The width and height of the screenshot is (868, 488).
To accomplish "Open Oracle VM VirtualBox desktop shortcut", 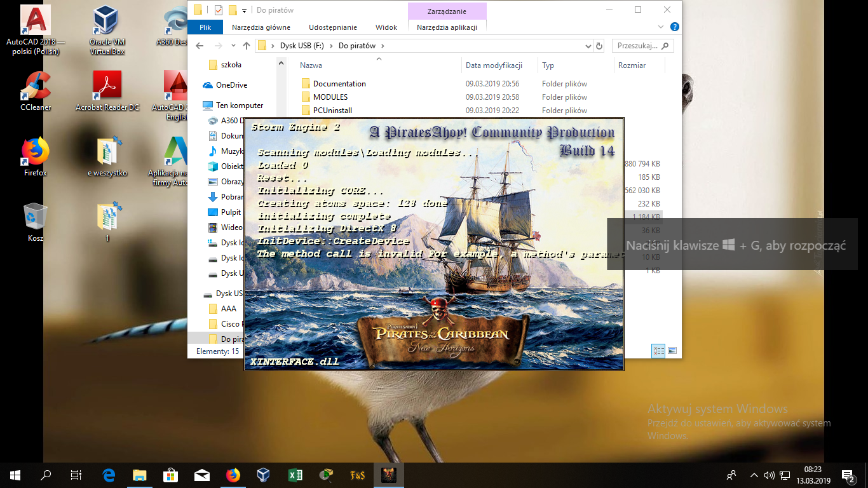I will tap(107, 30).
